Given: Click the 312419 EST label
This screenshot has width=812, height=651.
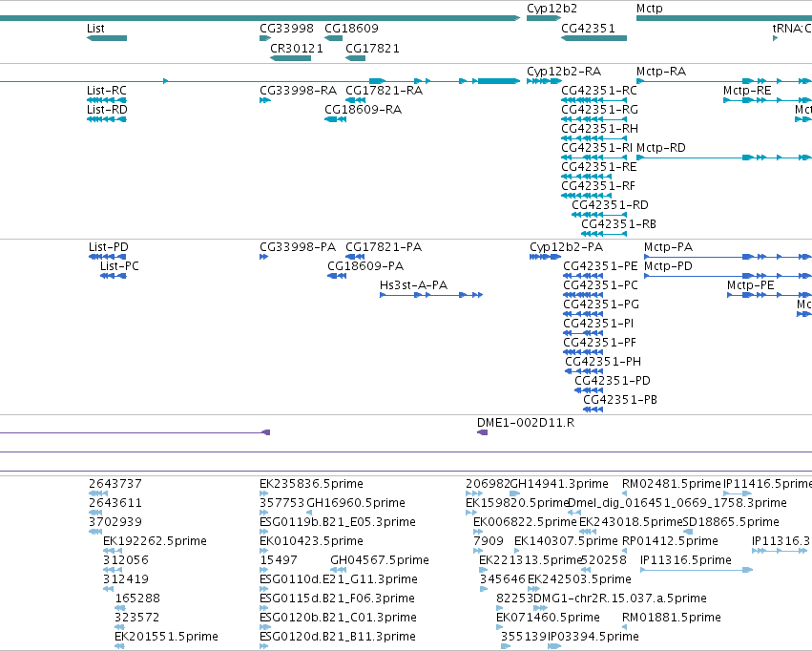Looking at the screenshot, I should (126, 579).
